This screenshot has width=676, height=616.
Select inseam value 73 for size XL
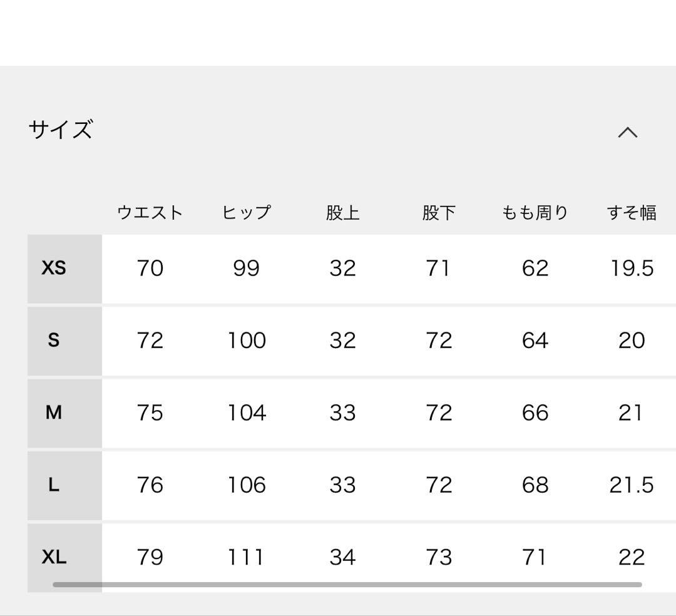click(x=439, y=556)
